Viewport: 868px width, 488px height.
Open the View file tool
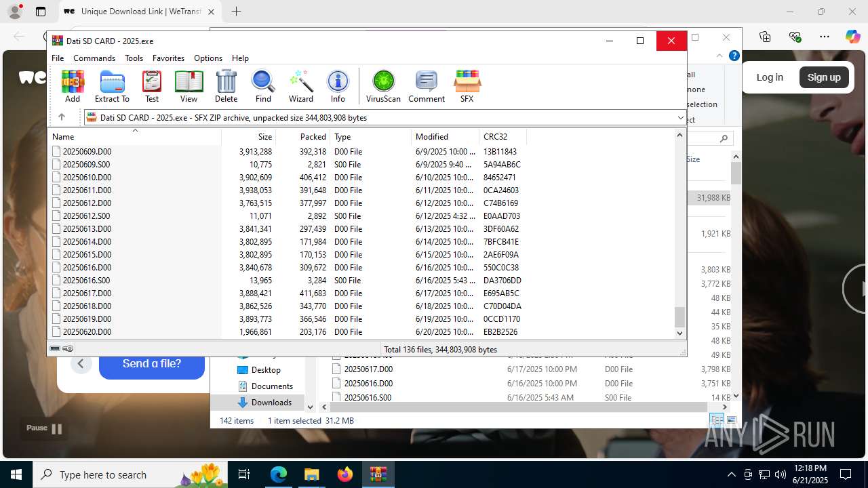(189, 86)
